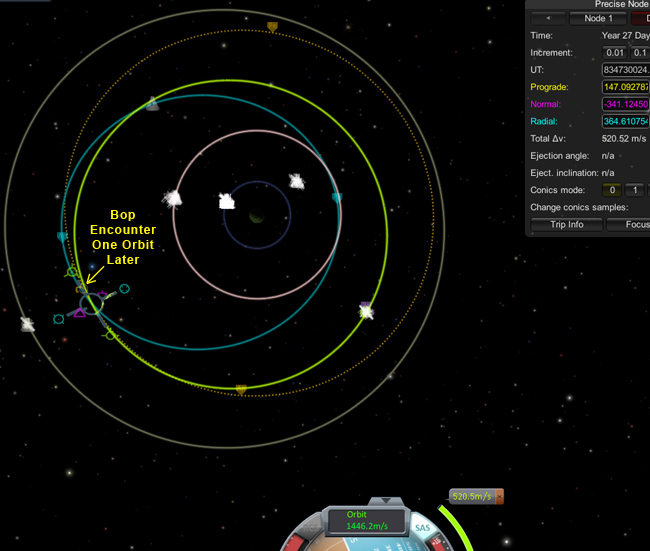Select the magenta normal triangle handle
Viewport: 650px width, 551px height.
coord(80,313)
